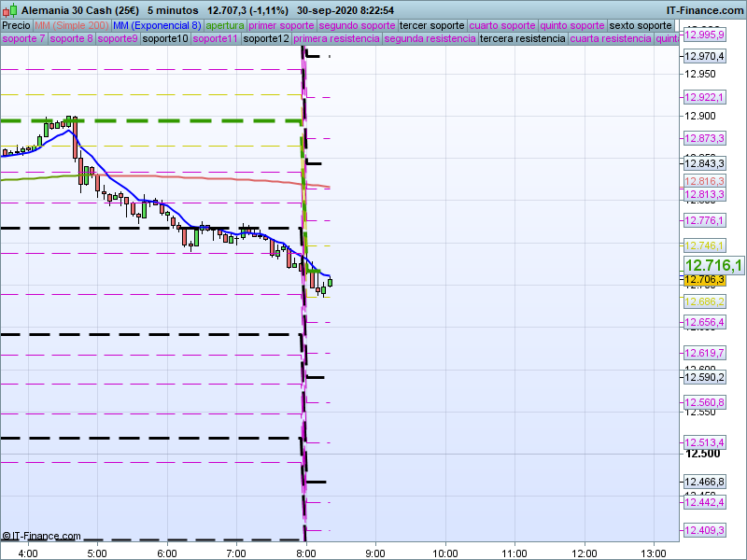Image resolution: width=747 pixels, height=560 pixels.
Task: Click the IT-Finance.com link at top right
Action: (705, 8)
